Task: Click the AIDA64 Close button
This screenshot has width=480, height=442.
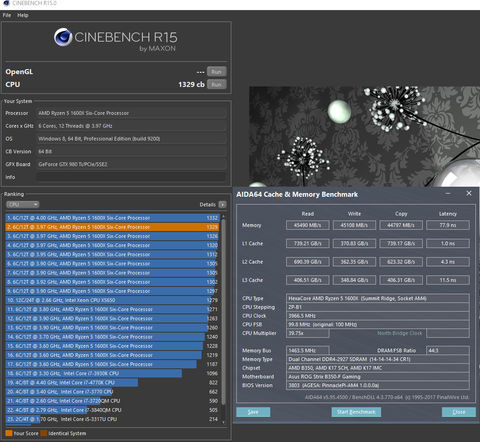Action: click(x=459, y=412)
